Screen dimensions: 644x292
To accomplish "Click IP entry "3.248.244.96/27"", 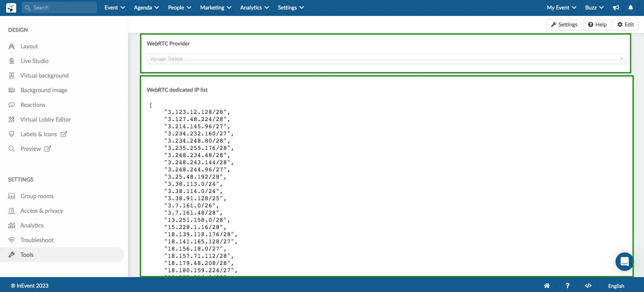I will (x=197, y=170).
